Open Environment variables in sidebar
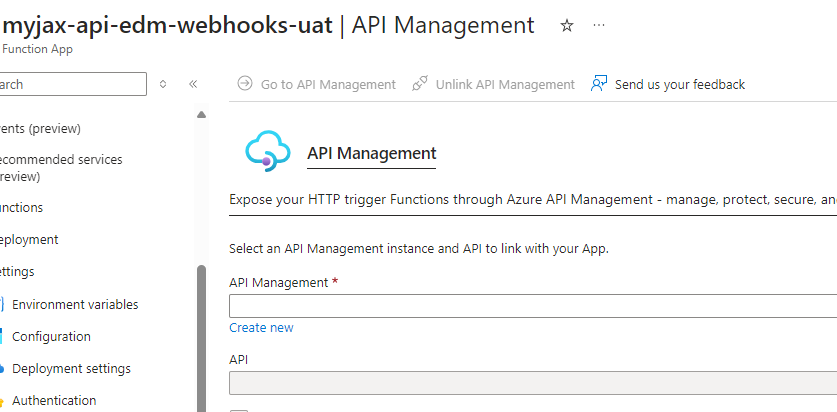Screen dimensions: 837x412 pyautogui.click(x=75, y=304)
